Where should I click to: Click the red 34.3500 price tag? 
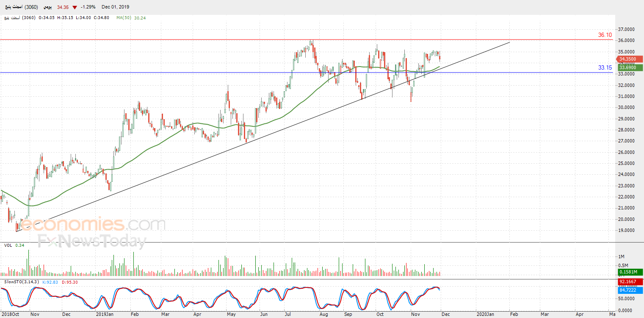click(x=630, y=59)
